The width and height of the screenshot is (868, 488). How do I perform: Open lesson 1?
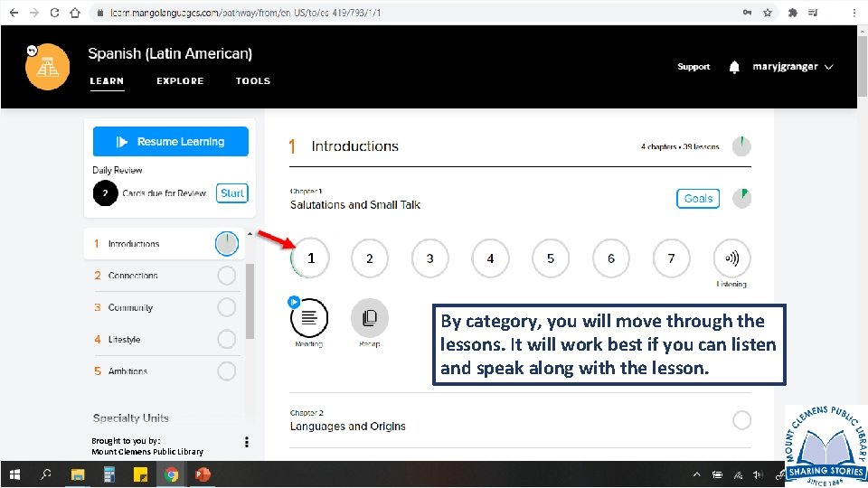tap(310, 258)
